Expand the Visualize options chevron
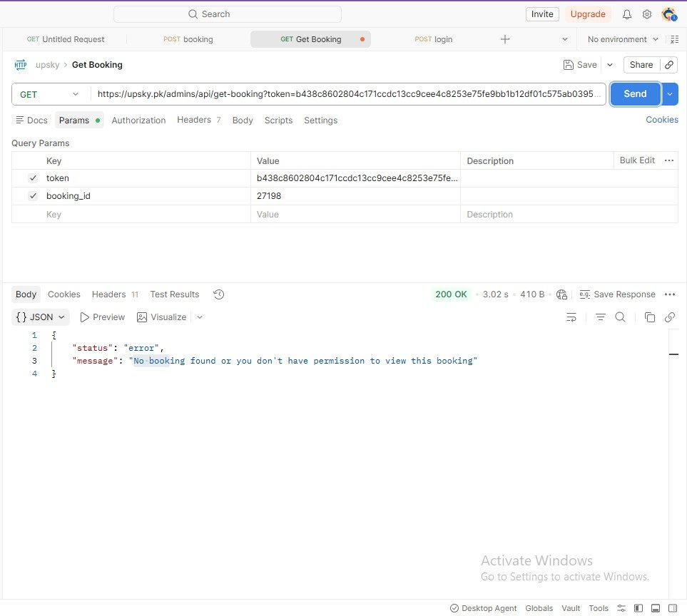 (x=199, y=317)
